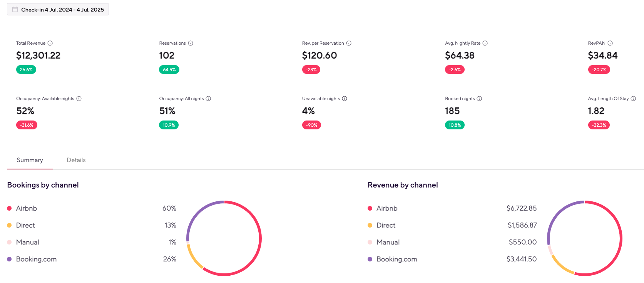Click Booking.com label in Bookings by channel
The image size is (644, 283).
click(x=36, y=259)
